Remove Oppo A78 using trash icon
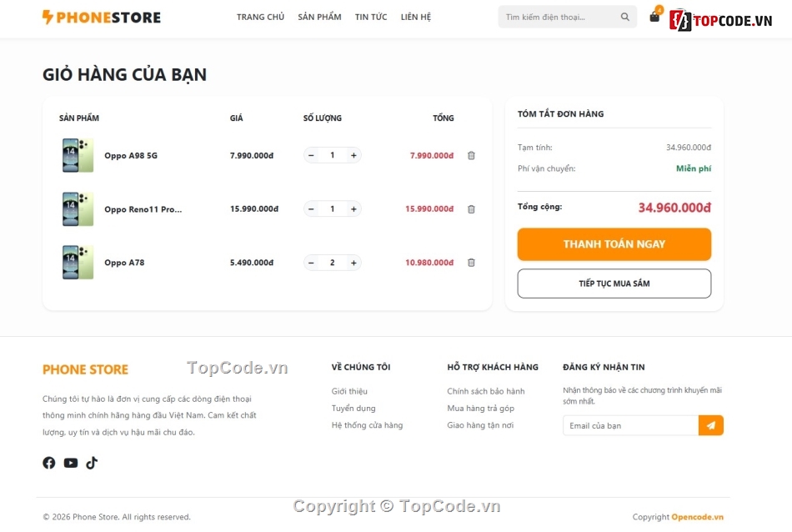Viewport: 792px width, 532px height. pos(471,262)
